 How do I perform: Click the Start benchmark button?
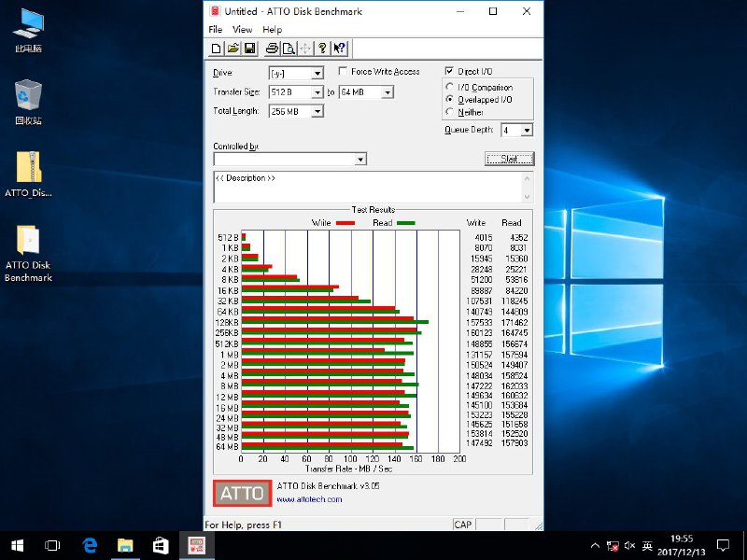pyautogui.click(x=509, y=159)
